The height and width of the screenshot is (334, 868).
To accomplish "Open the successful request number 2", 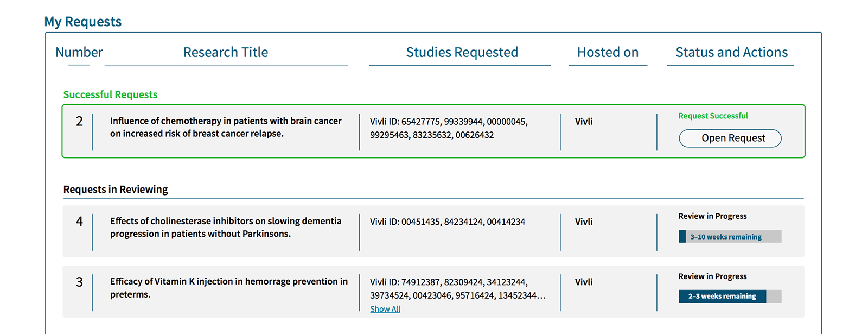I will pos(730,138).
